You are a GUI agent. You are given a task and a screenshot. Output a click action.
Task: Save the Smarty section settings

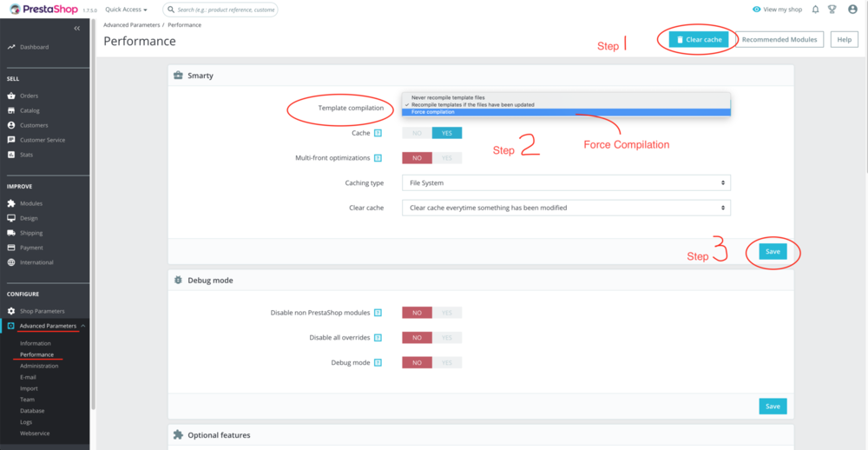tap(773, 252)
